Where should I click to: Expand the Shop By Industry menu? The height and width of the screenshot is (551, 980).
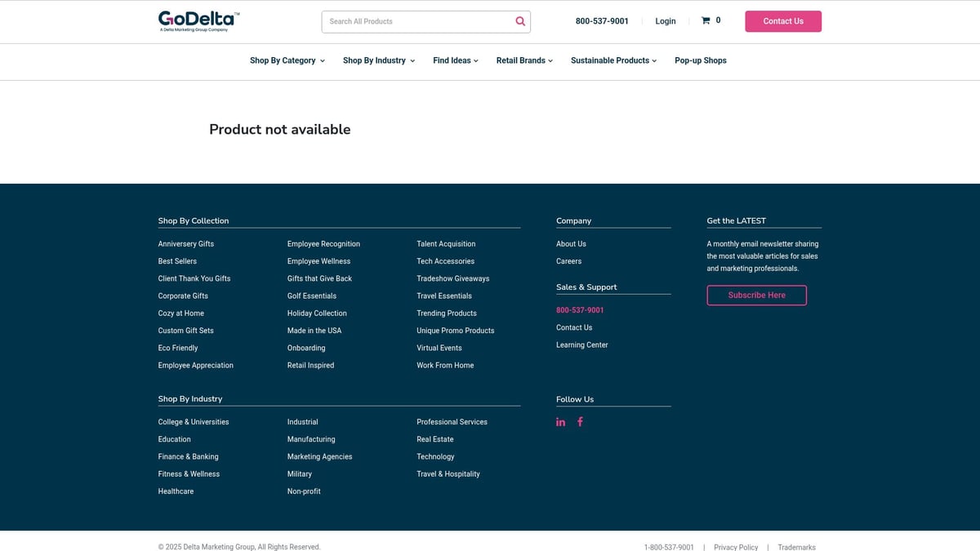pos(378,60)
